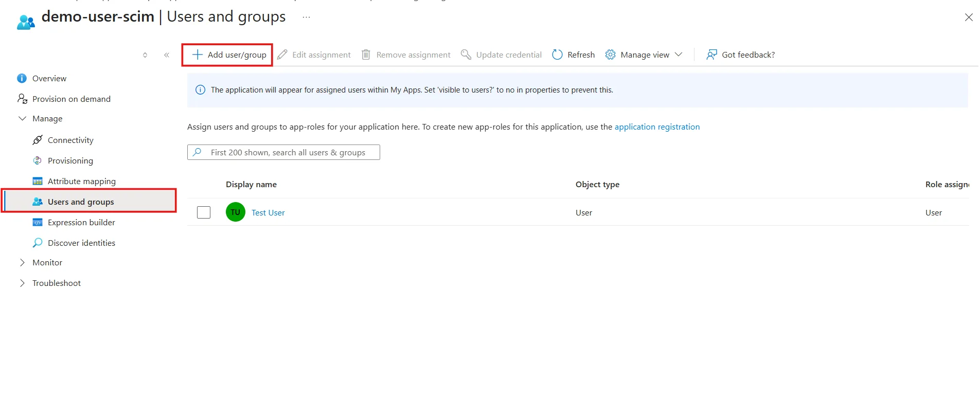The image size is (980, 415).
Task: Click the Provisioning sync icon
Action: point(38,160)
